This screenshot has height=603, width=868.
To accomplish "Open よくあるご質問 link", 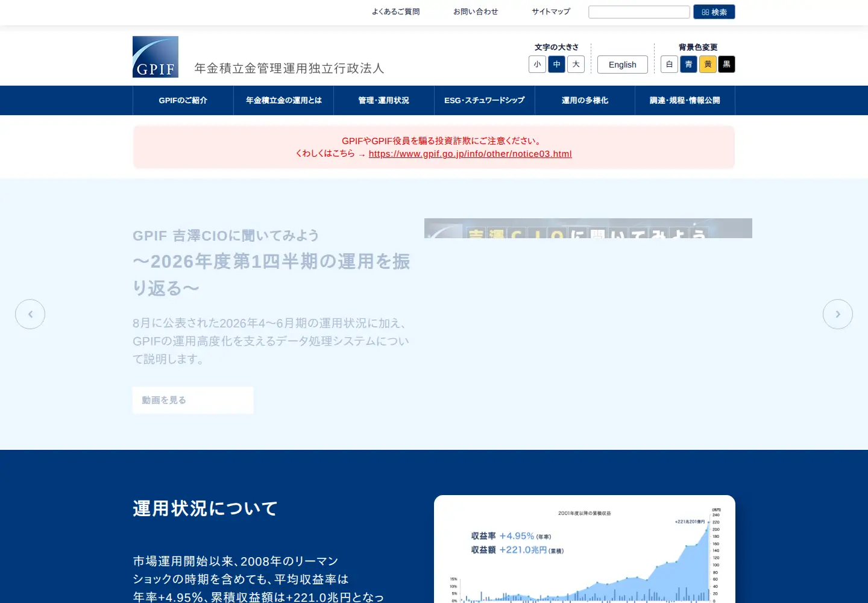I will pos(395,11).
